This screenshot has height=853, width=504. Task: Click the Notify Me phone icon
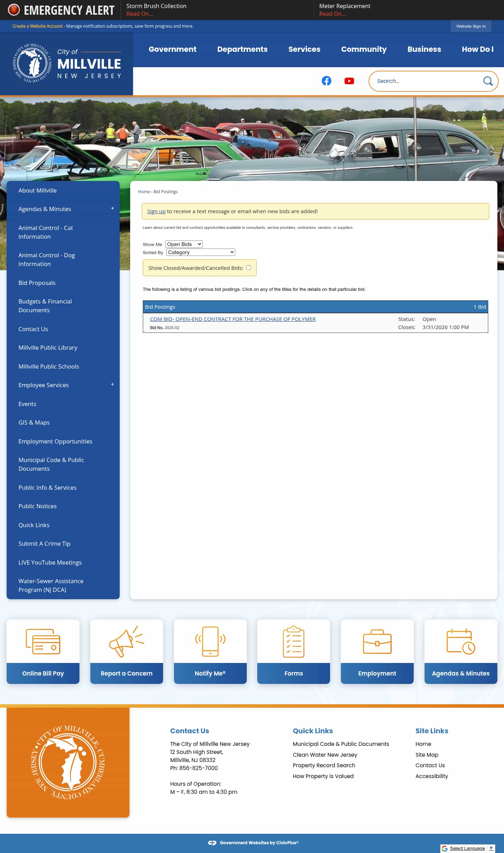click(210, 641)
